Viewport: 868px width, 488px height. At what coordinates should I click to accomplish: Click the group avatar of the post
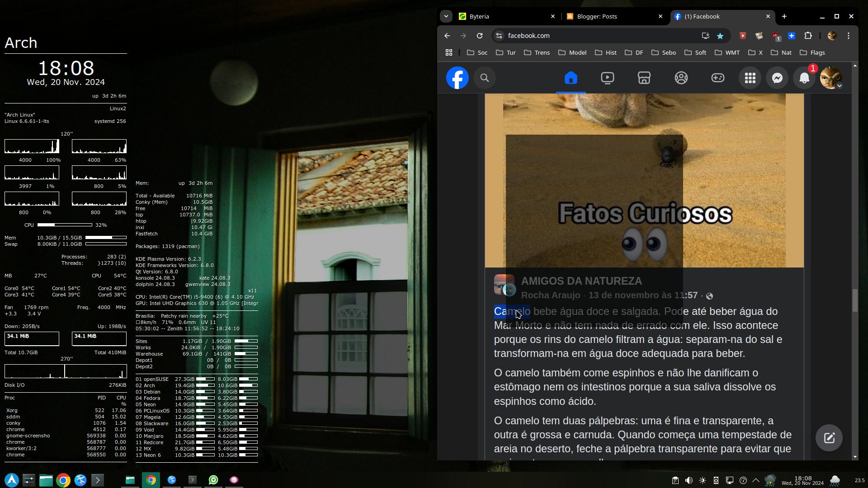[504, 285]
